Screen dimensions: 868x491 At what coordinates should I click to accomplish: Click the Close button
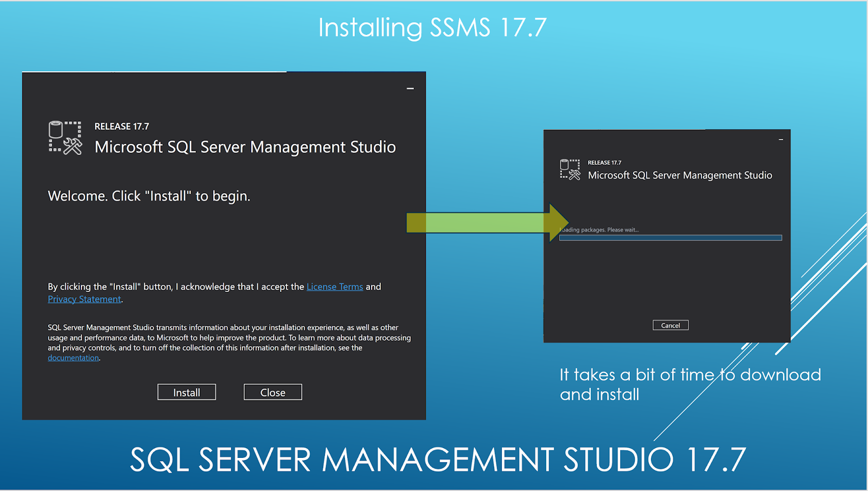[x=272, y=392]
